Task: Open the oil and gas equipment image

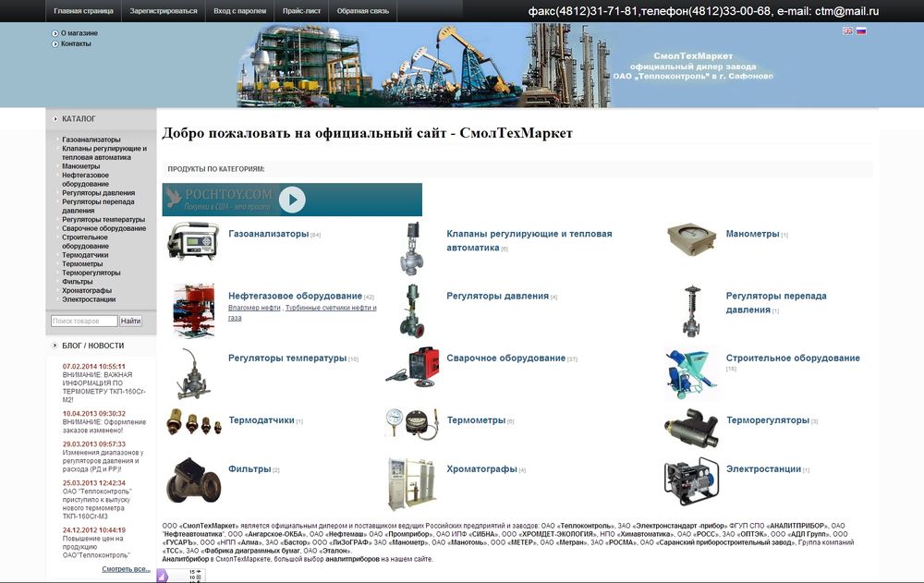Action: tap(194, 310)
